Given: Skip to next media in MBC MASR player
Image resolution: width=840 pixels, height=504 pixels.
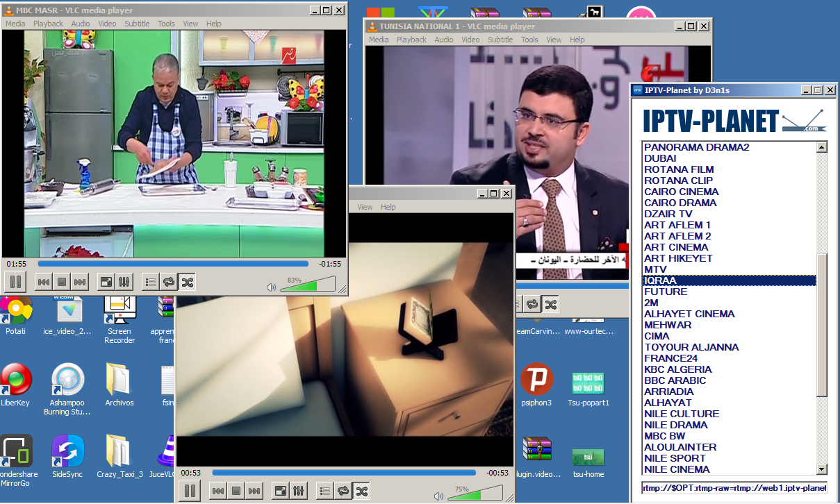Looking at the screenshot, I should 80,282.
